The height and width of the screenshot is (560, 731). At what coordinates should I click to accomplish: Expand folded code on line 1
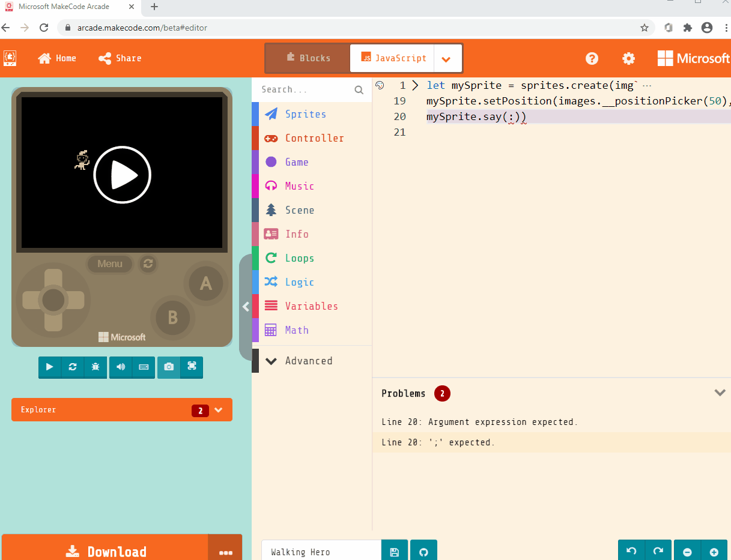coord(415,85)
